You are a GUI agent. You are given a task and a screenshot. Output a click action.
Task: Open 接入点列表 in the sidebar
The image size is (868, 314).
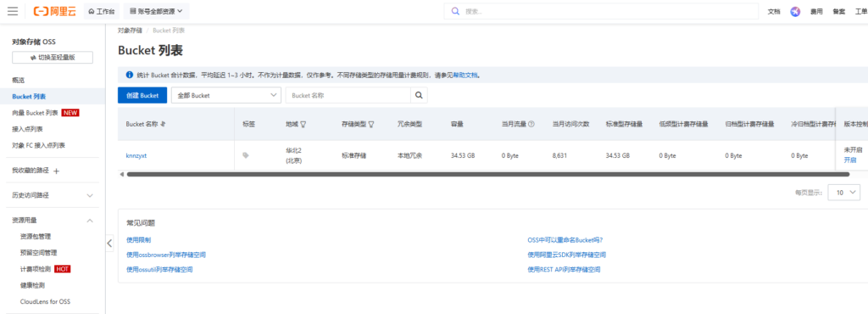click(27, 129)
